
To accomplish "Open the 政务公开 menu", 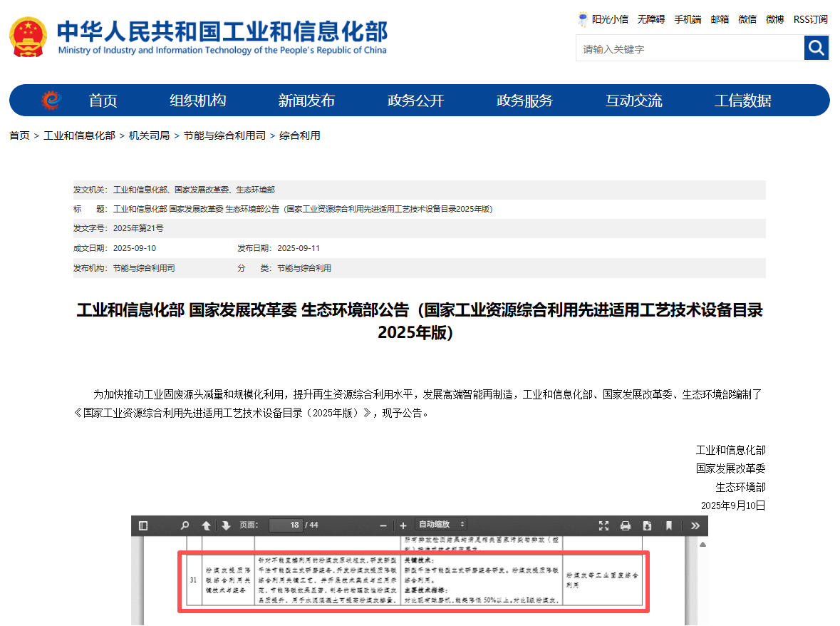I will [415, 101].
